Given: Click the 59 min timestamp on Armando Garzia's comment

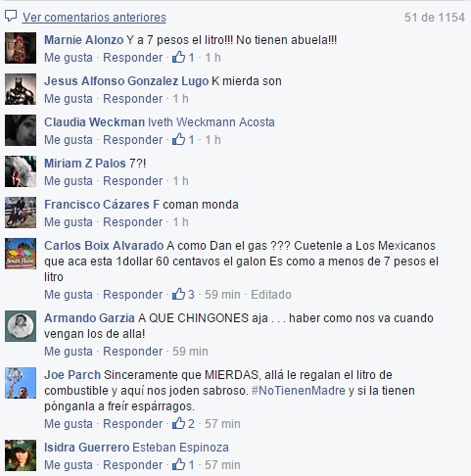Looking at the screenshot, I should click(x=190, y=352).
